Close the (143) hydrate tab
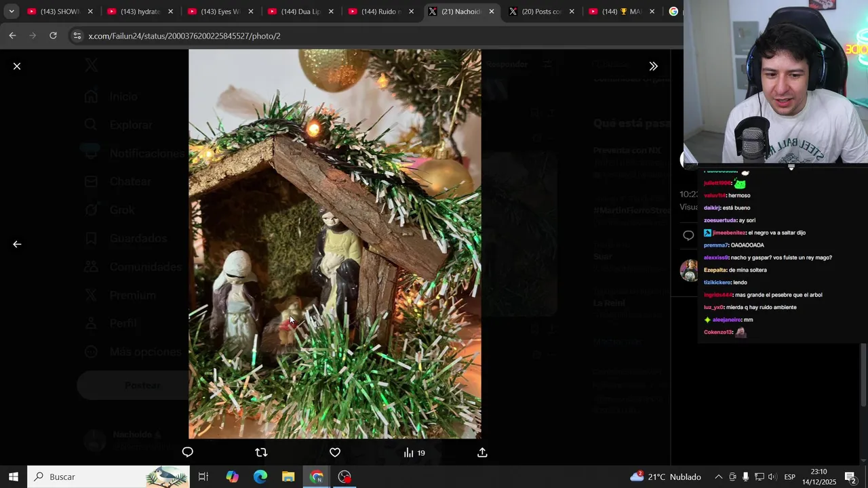This screenshot has width=868, height=488. (170, 12)
